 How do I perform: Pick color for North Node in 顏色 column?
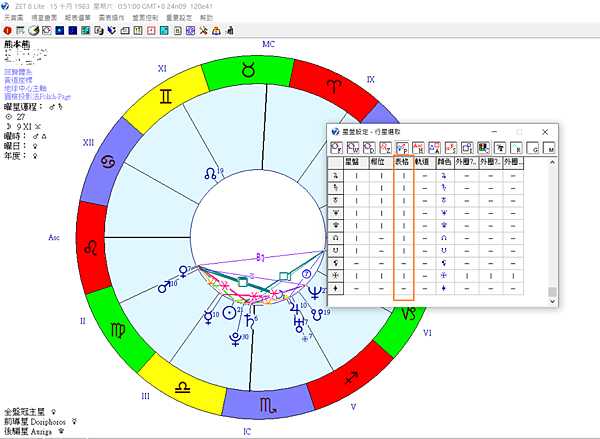click(x=444, y=238)
